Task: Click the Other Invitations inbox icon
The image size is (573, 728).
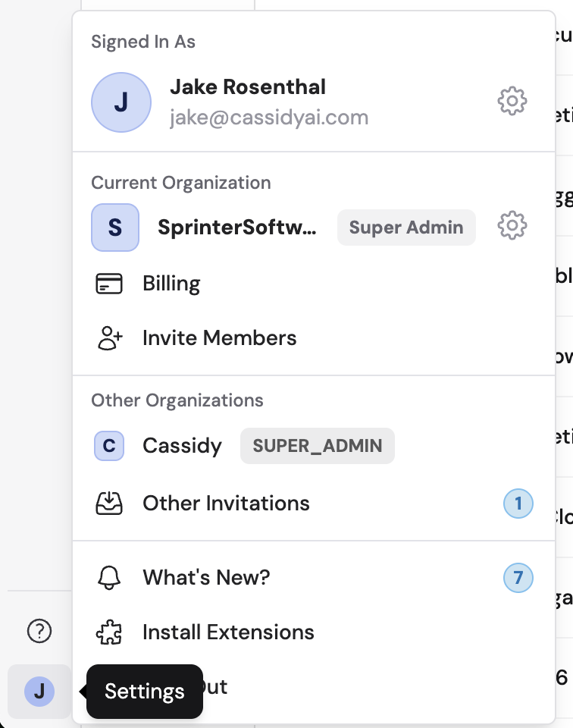Action: click(x=109, y=503)
